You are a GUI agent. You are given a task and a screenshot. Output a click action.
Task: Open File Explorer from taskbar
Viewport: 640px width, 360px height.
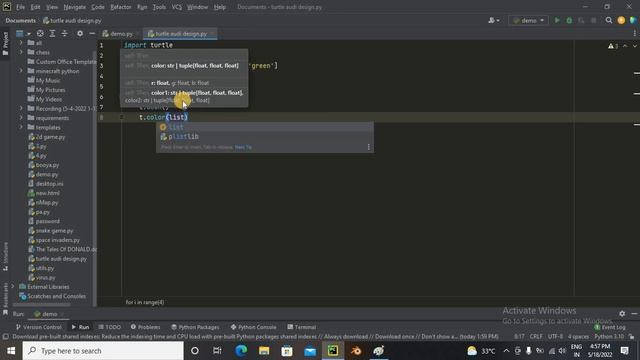click(264, 351)
